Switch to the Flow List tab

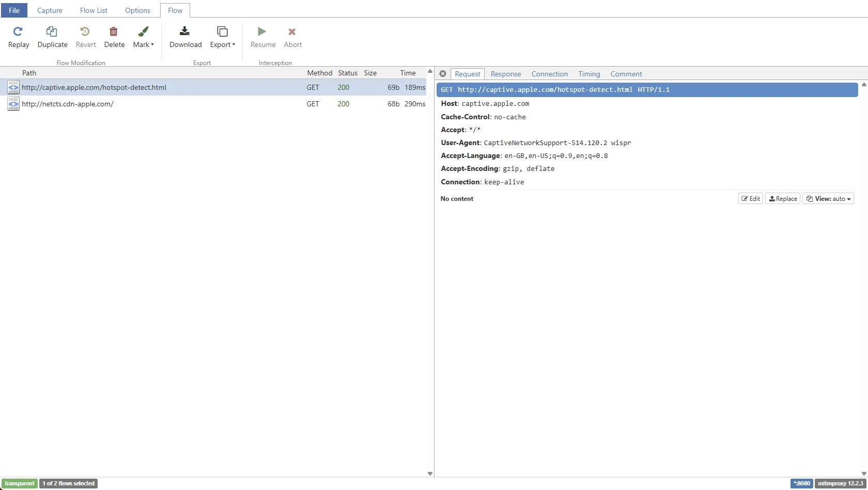(x=94, y=10)
